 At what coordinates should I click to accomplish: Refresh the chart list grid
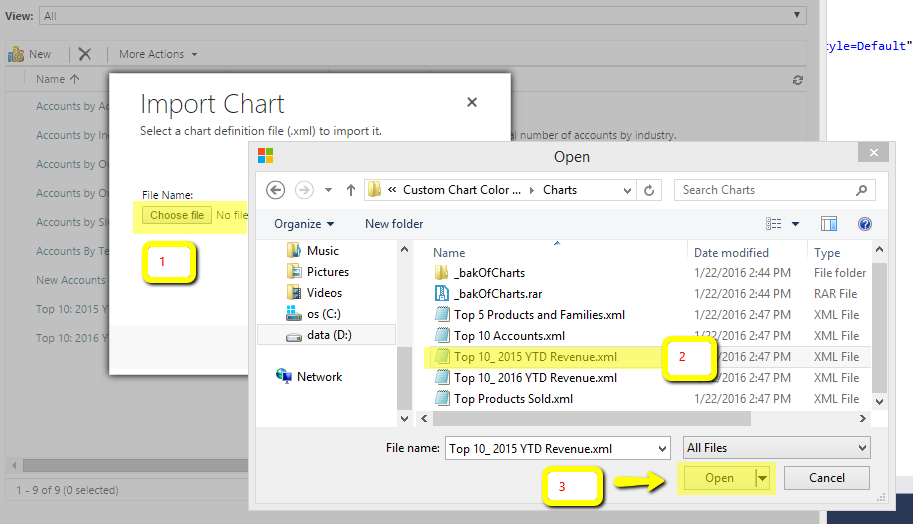(797, 80)
